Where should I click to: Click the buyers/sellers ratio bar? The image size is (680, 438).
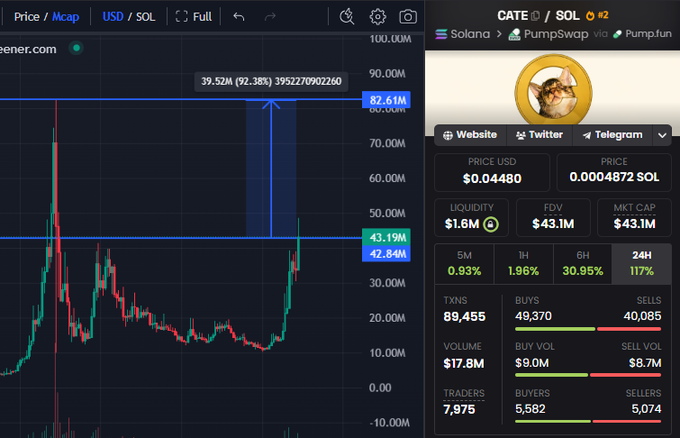[x=588, y=421]
